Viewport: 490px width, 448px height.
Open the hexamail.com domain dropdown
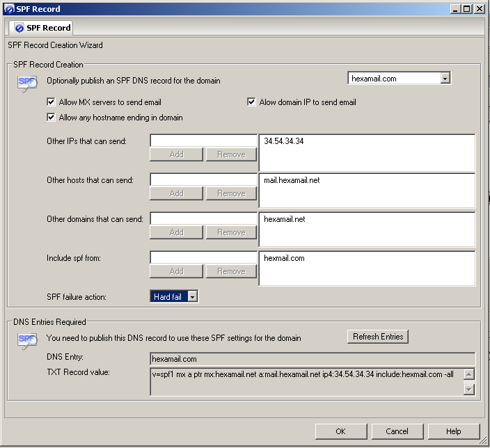tap(445, 79)
